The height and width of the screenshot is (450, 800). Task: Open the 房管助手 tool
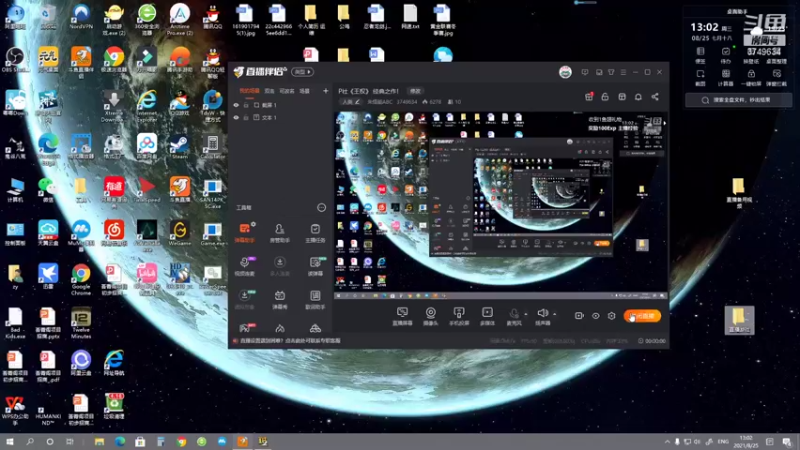point(280,233)
